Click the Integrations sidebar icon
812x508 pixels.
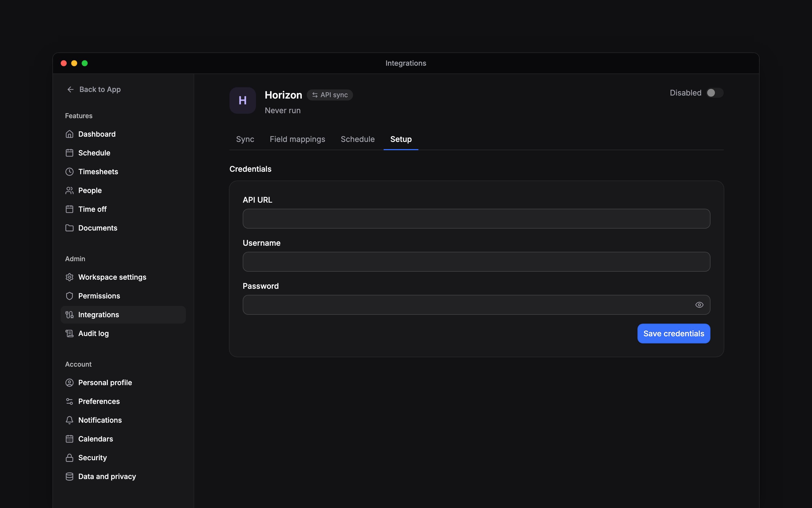tap(70, 315)
